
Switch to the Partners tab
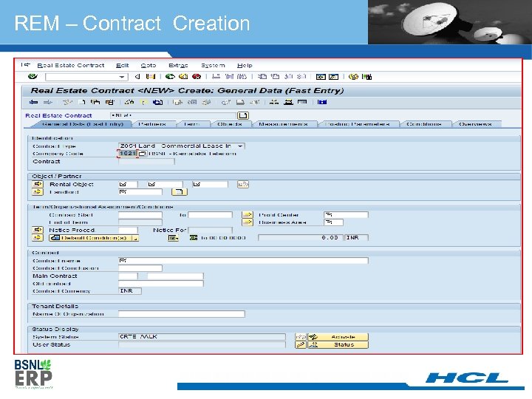[x=152, y=124]
